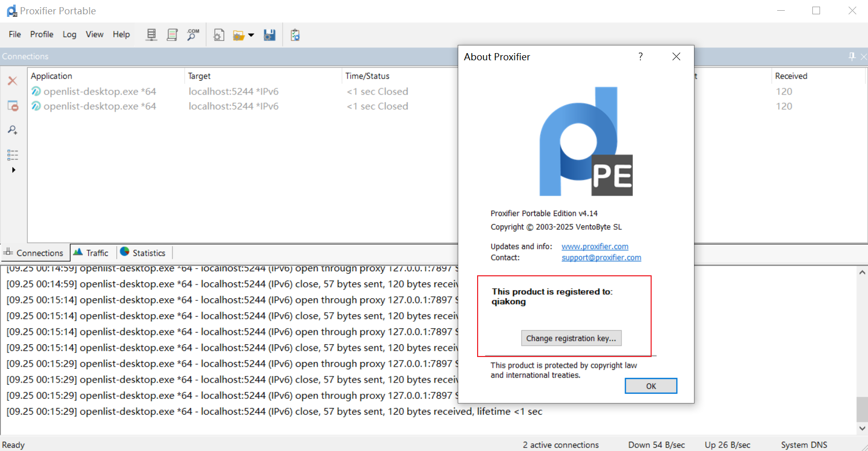Image resolution: width=868 pixels, height=451 pixels.
Task: Click the 'Proxifier Portable Edition v4.14' text
Action: [x=544, y=213]
